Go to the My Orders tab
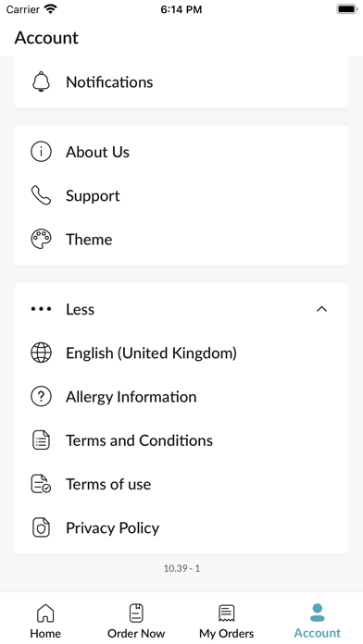Screen dimensions: 363x644 click(x=227, y=621)
